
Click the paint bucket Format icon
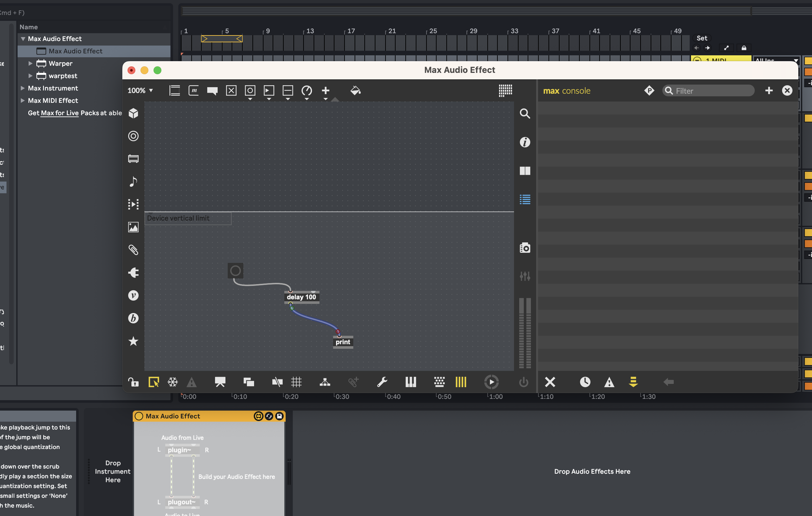coord(356,90)
